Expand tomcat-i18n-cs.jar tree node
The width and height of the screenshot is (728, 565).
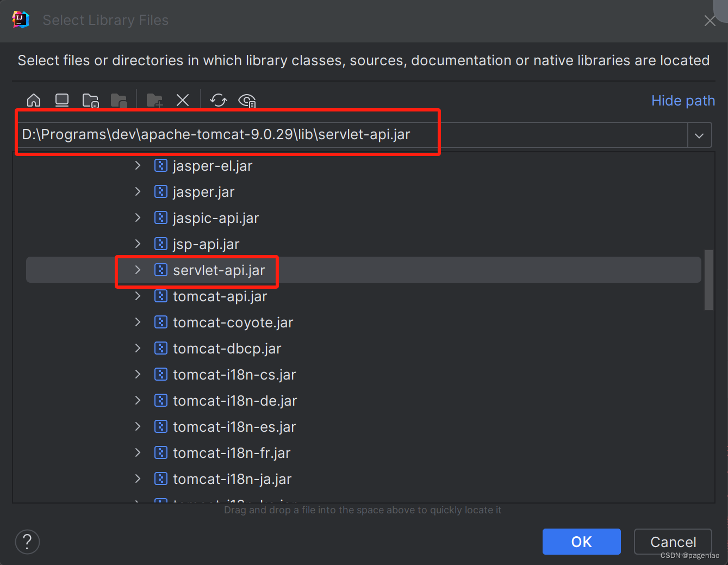click(x=138, y=374)
